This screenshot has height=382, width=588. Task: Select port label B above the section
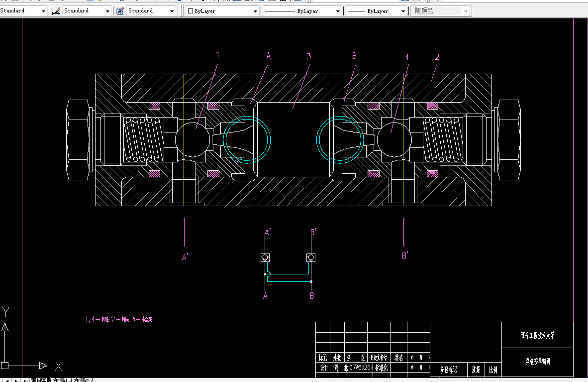point(354,56)
